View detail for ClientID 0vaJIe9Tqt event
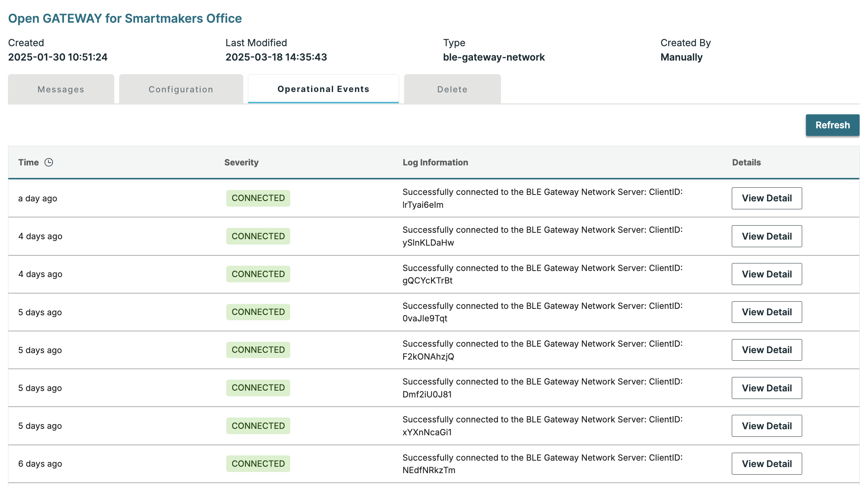The image size is (868, 486). 767,312
